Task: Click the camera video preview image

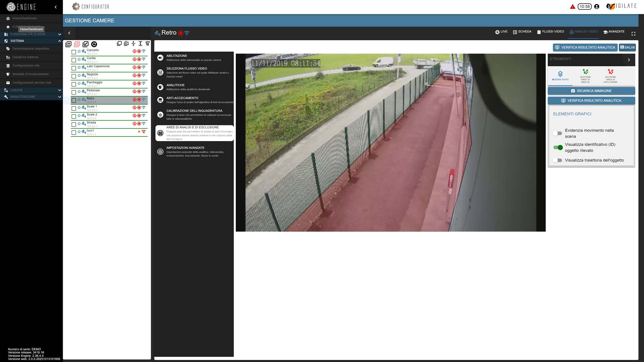Action: coord(390,142)
